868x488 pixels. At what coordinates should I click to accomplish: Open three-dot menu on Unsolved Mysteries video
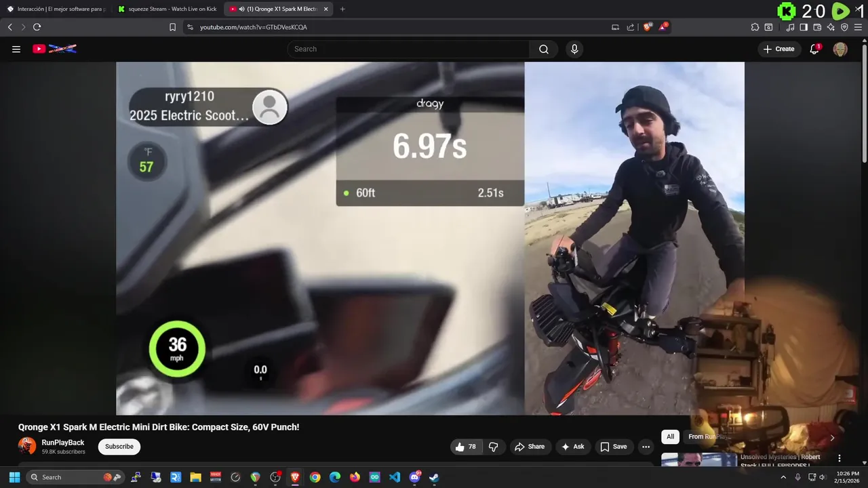tap(839, 458)
